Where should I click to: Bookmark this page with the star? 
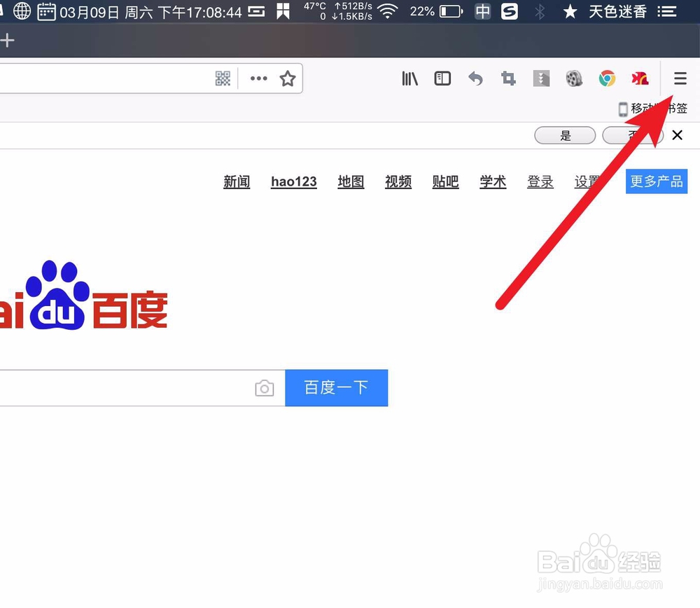coord(288,78)
